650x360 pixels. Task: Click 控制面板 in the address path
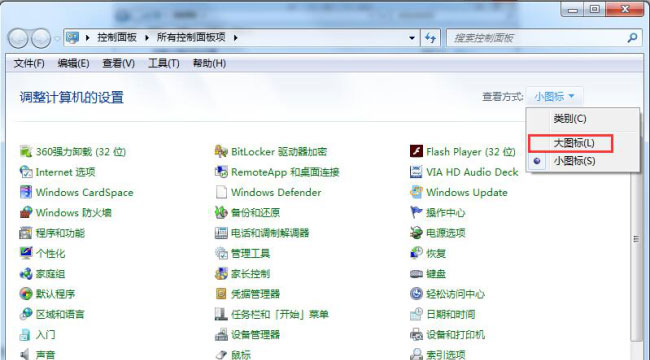point(117,38)
